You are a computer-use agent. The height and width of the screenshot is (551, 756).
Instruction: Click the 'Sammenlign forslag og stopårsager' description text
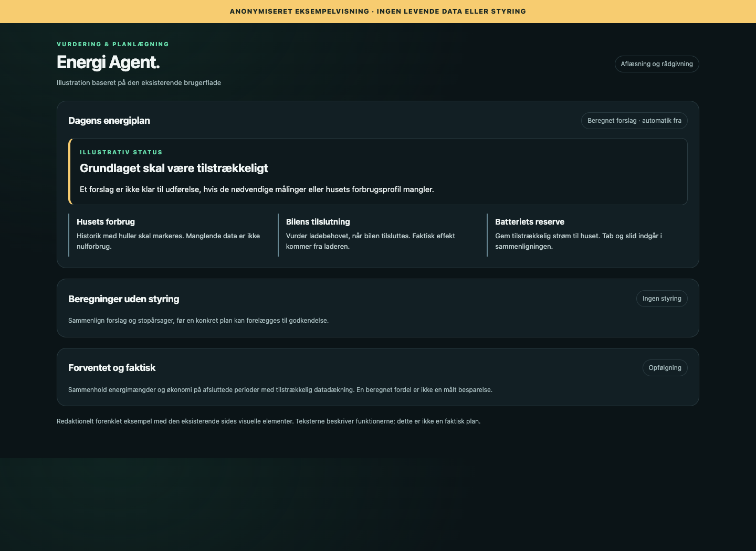198,321
